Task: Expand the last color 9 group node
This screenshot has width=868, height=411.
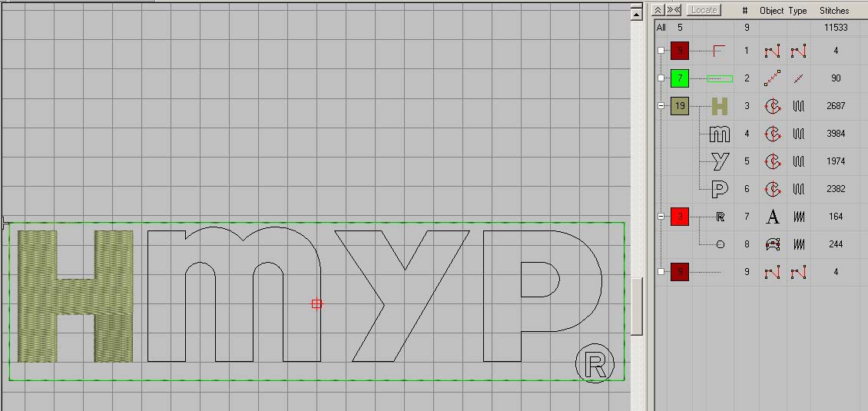Action: (x=661, y=272)
